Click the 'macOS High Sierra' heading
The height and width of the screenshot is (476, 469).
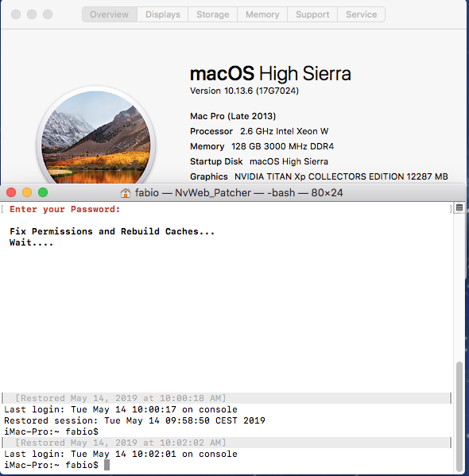[270, 73]
